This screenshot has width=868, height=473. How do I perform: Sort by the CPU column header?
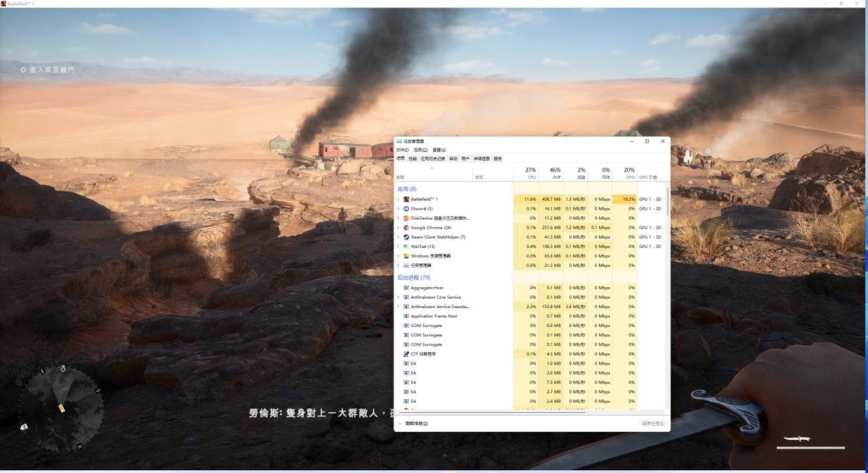[x=526, y=174]
